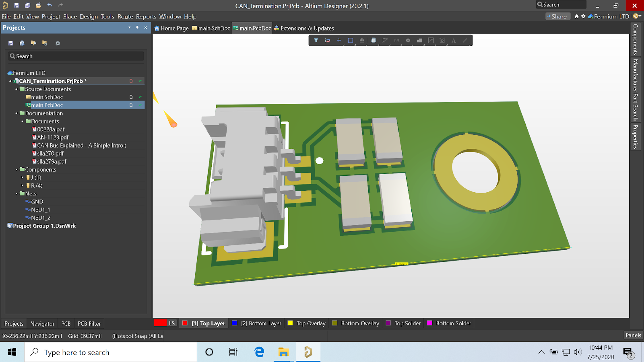Click the measure dimension icon in floating toolbar
This screenshot has width=644, height=362.
click(x=442, y=40)
